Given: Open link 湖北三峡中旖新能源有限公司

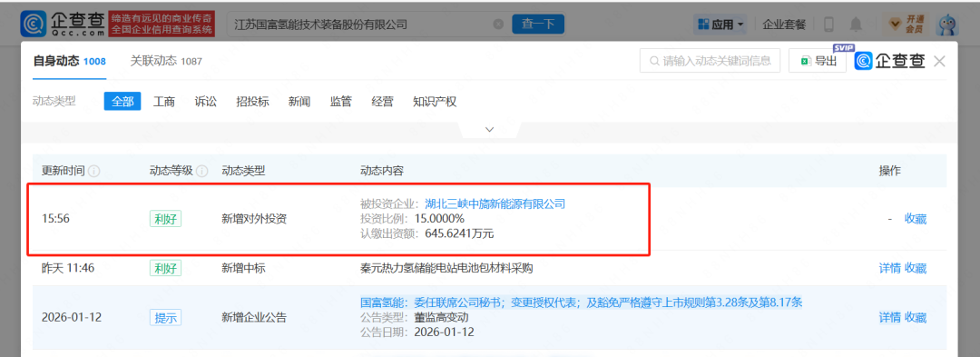Looking at the screenshot, I should (495, 203).
